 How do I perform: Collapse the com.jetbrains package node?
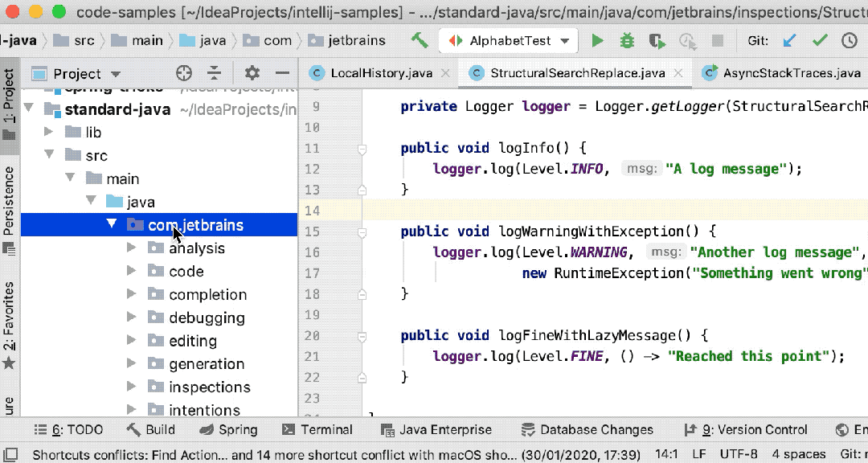pyautogui.click(x=112, y=225)
